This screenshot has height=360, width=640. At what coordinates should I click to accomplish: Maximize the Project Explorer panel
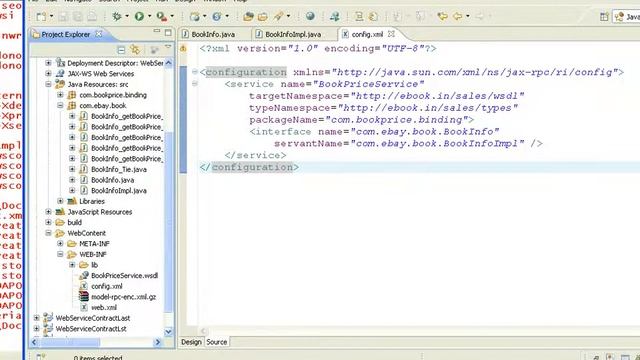point(168,33)
